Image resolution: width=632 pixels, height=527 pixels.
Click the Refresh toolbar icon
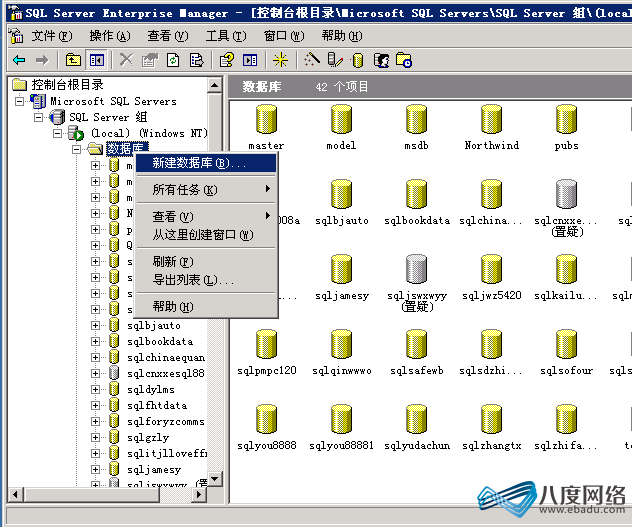click(173, 60)
